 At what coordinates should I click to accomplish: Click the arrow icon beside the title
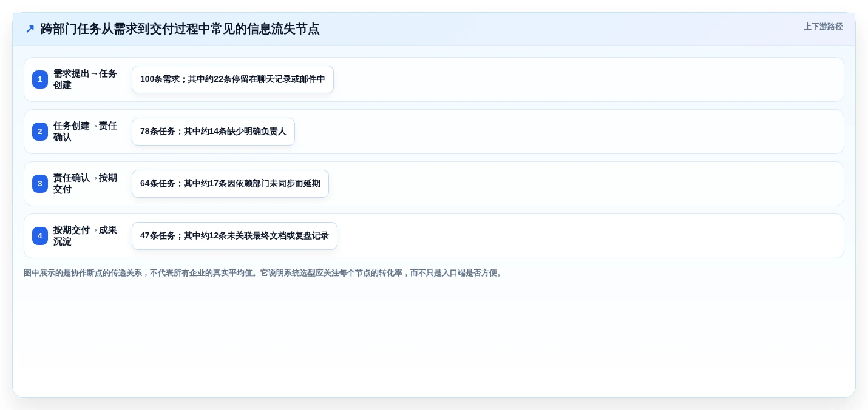[x=30, y=29]
